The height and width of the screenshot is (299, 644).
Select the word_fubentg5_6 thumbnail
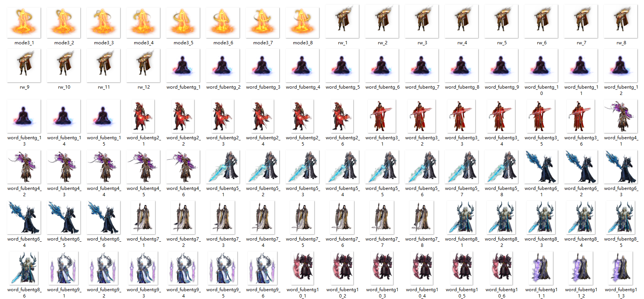(422, 167)
